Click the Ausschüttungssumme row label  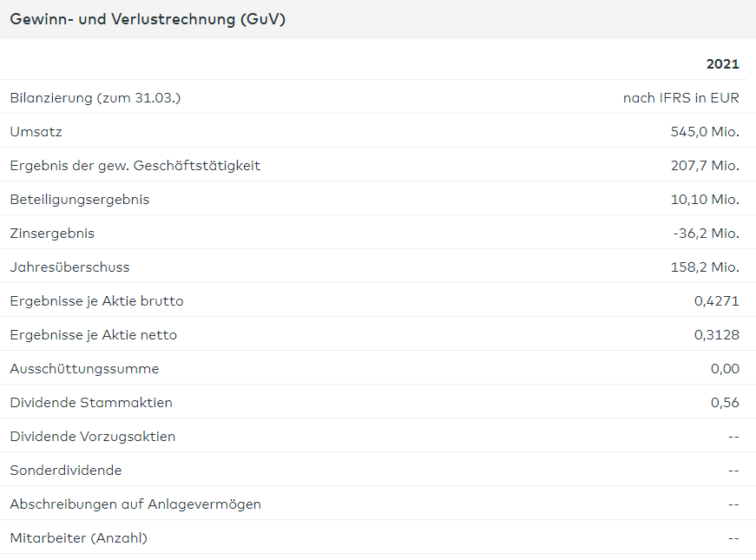pyautogui.click(x=84, y=369)
